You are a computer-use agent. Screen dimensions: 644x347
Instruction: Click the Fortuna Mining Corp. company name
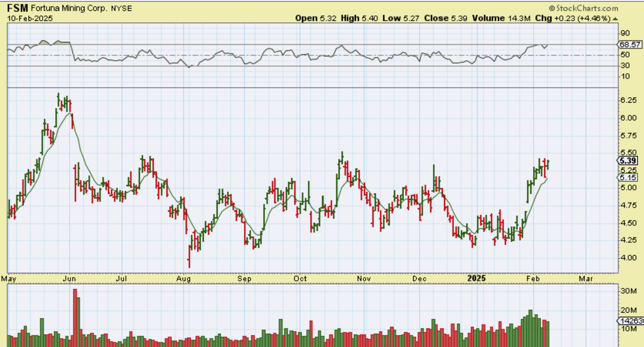[x=69, y=8]
